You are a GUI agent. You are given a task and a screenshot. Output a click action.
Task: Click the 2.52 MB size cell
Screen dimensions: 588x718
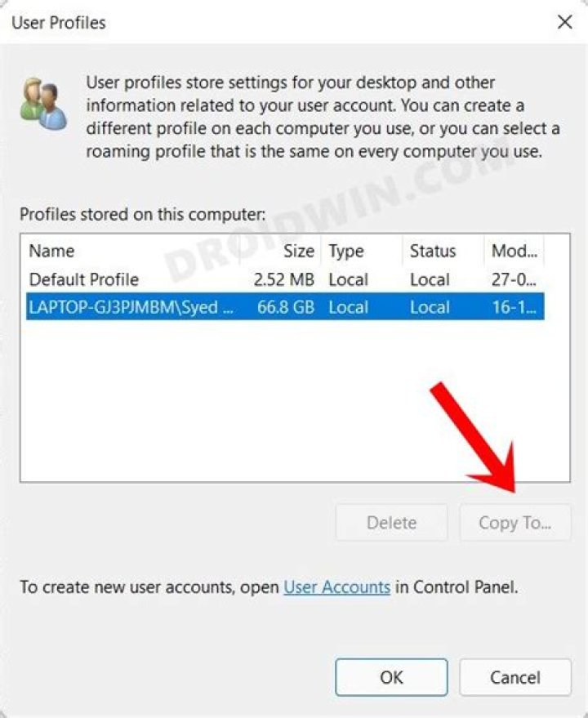tap(284, 279)
